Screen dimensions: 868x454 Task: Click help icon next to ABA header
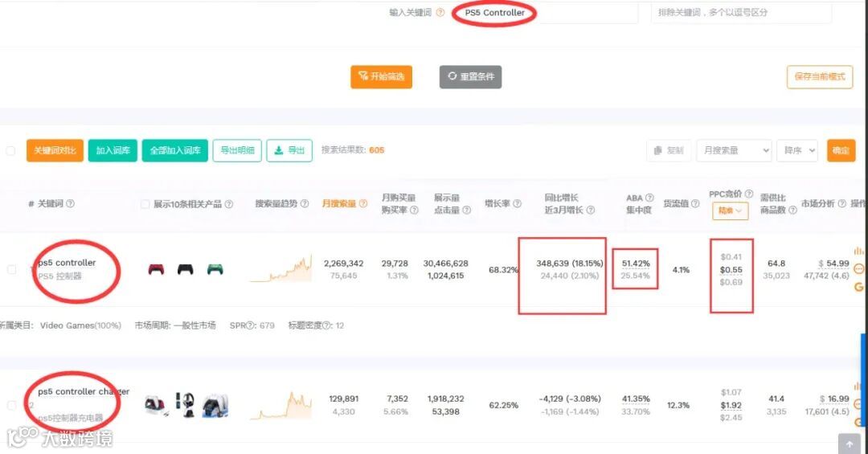[650, 198]
